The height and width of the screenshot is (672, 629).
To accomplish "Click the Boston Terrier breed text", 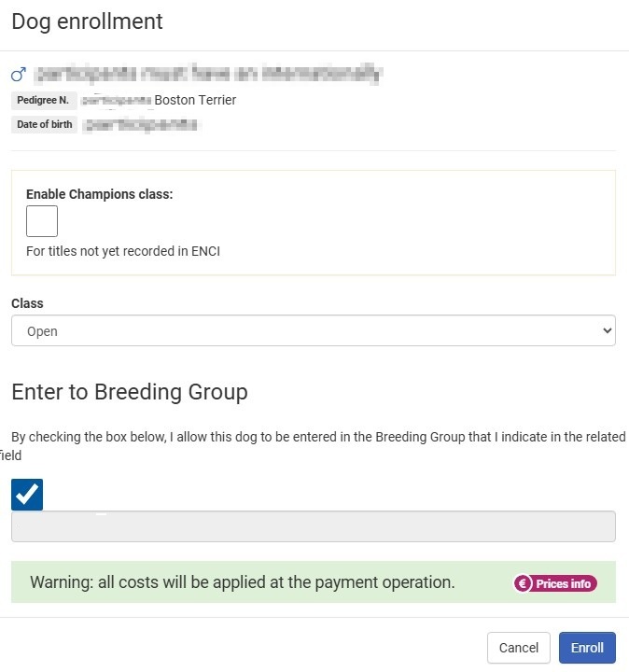I will 195,100.
